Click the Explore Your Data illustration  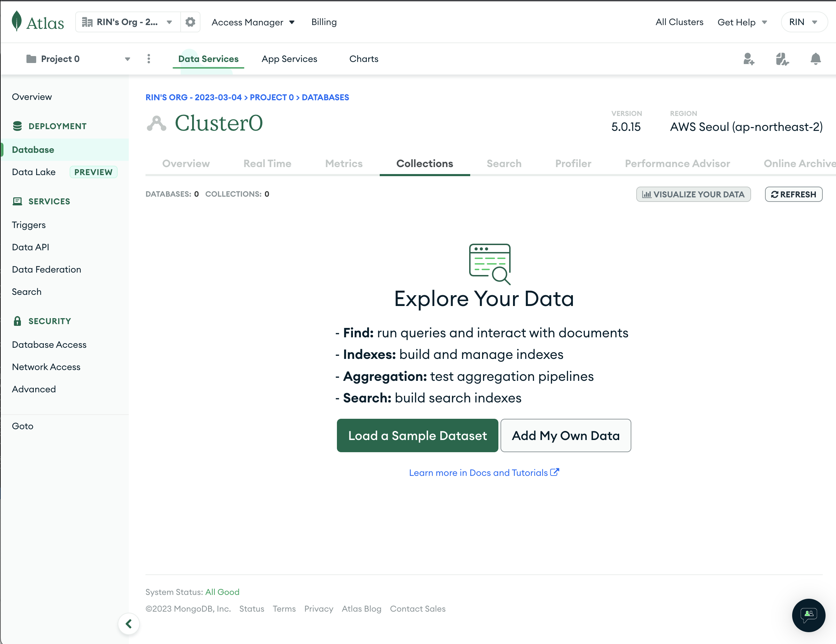[490, 264]
